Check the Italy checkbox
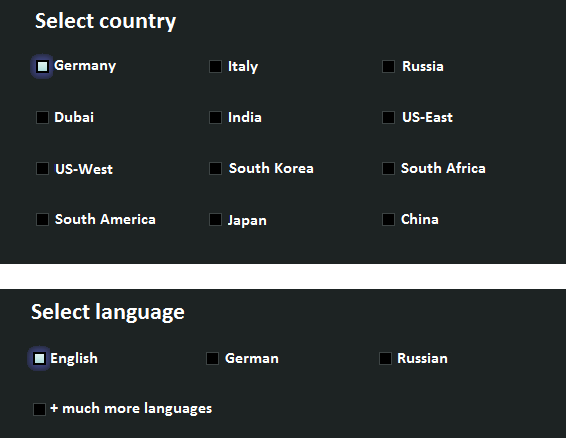This screenshot has width=566, height=438. point(215,66)
